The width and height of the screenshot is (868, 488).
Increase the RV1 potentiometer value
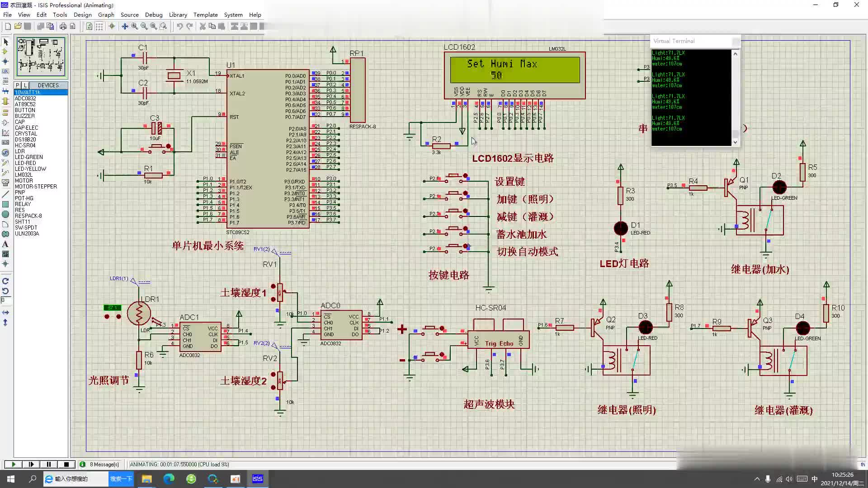tap(273, 286)
